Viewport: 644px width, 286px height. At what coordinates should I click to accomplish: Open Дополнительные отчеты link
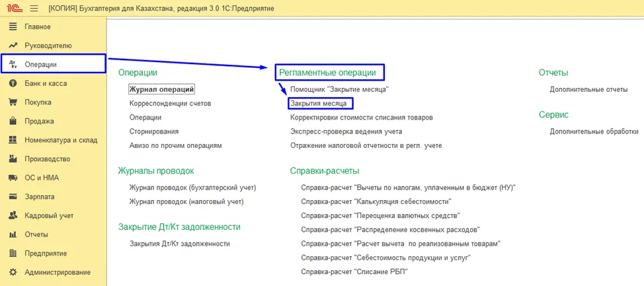click(588, 89)
